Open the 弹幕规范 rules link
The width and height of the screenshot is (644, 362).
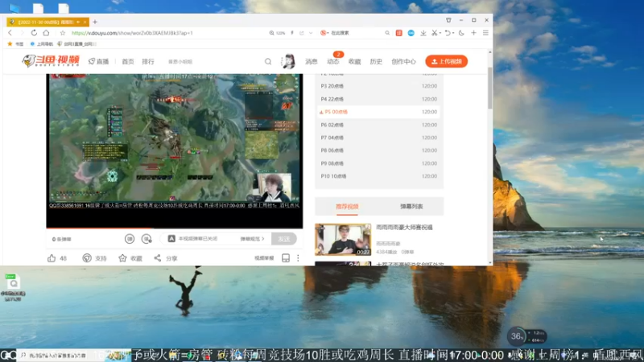[252, 239]
